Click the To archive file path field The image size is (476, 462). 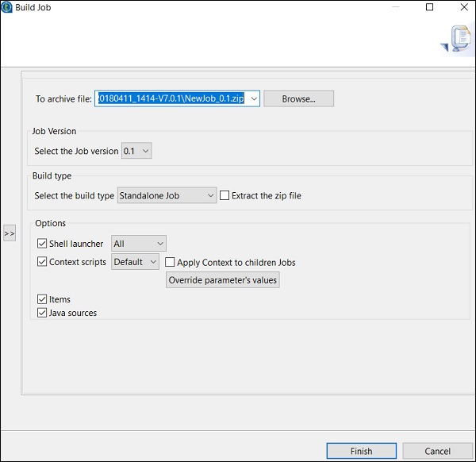click(x=171, y=98)
